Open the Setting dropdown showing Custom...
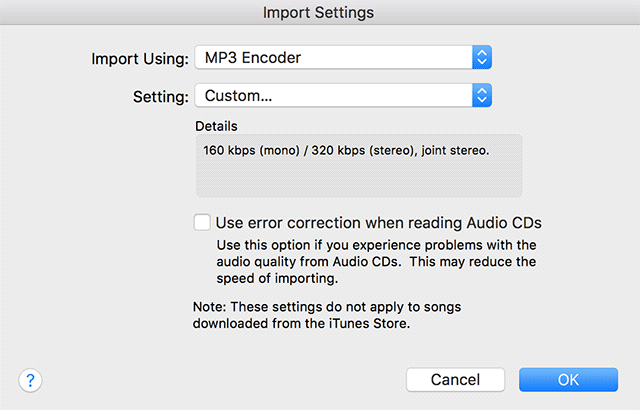 click(340, 96)
